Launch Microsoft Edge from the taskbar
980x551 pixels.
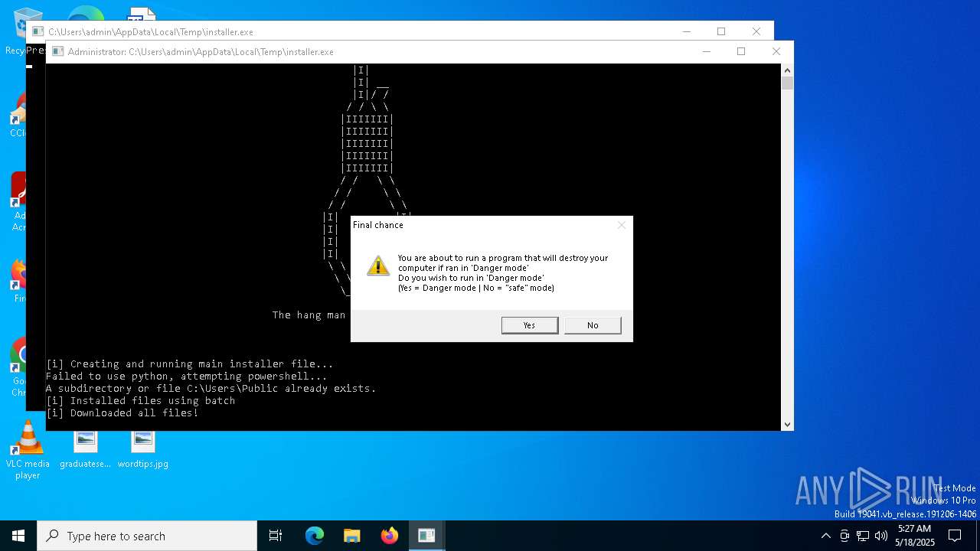coord(315,536)
